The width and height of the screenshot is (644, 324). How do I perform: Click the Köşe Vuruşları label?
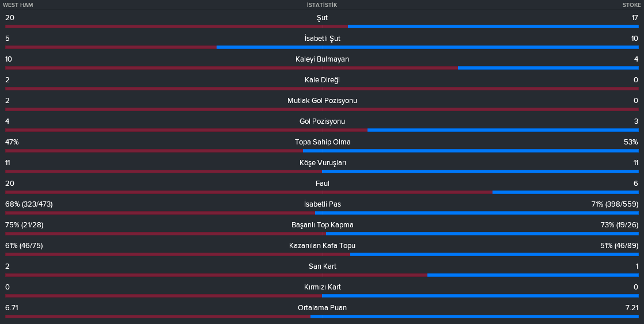click(x=323, y=163)
